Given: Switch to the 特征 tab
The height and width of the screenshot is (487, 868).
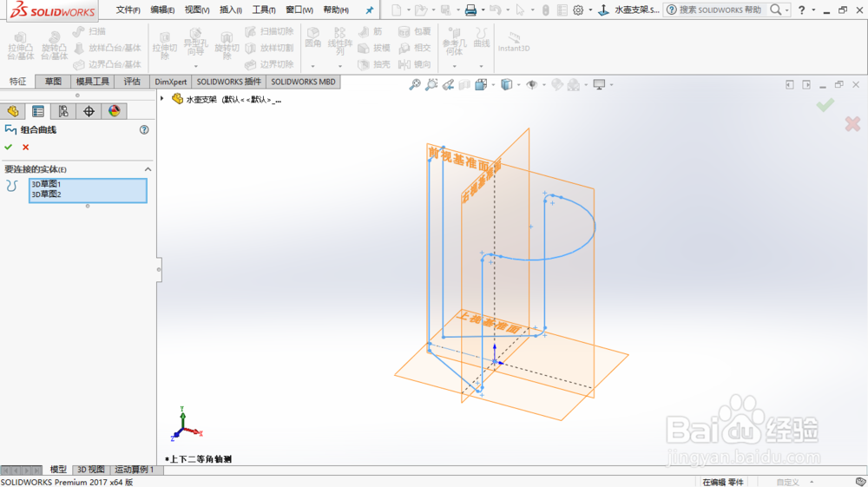Looking at the screenshot, I should [x=17, y=82].
